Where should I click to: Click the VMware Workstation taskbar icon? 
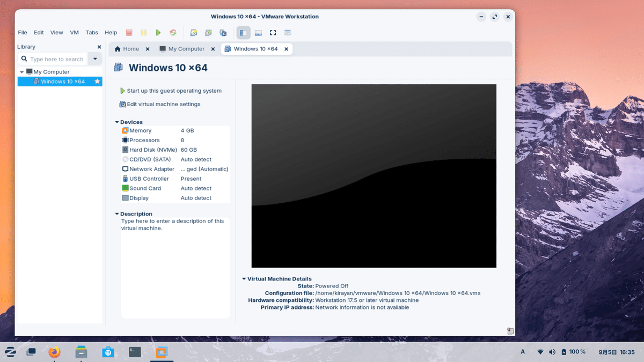pyautogui.click(x=162, y=352)
